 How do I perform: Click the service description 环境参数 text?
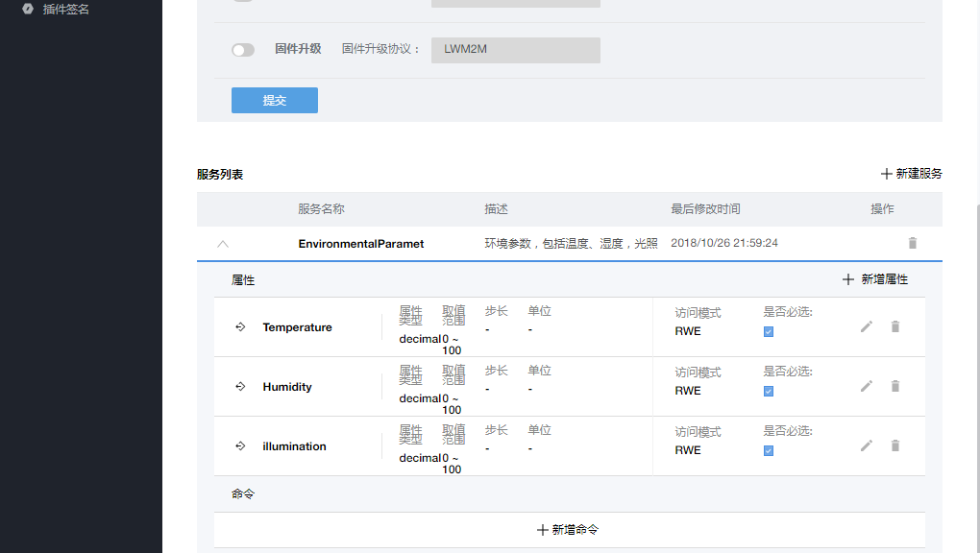(572, 244)
